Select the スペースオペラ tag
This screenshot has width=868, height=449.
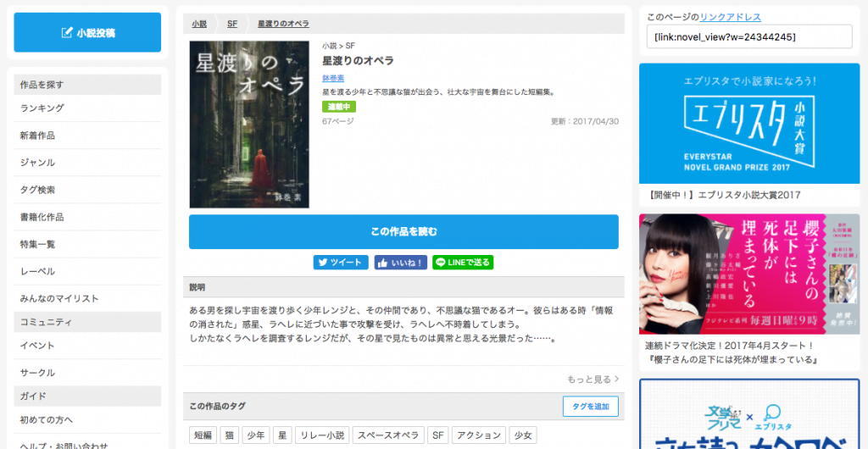388,435
